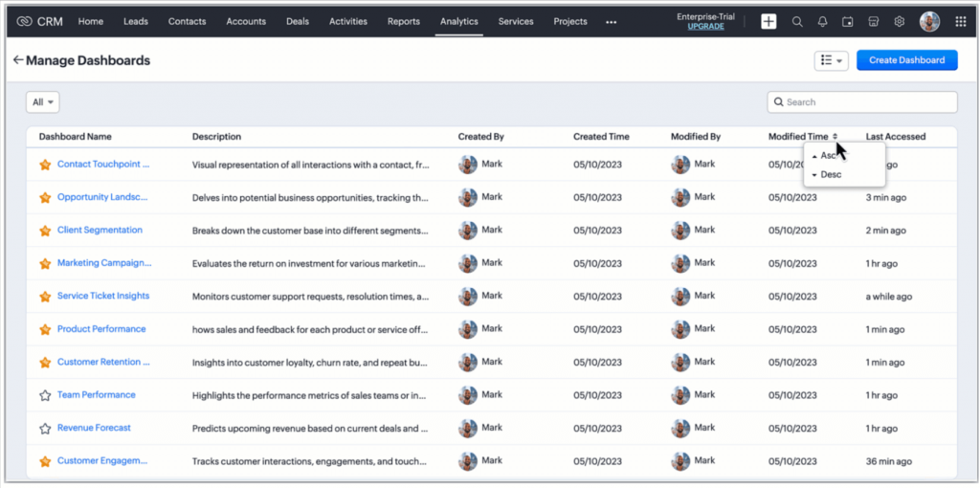Click Mark's Modified By avatar in Revenue Forecast row
This screenshot has width=980, height=488.
pyautogui.click(x=680, y=428)
